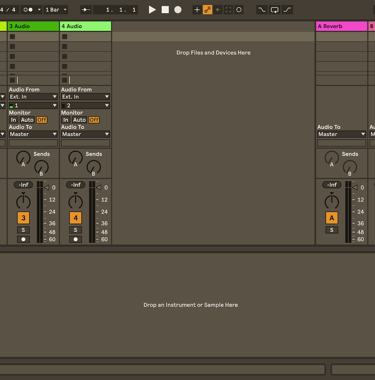Click the third clip slot stop button in 4 Audio
The height and width of the screenshot is (380, 375).
(65, 56)
